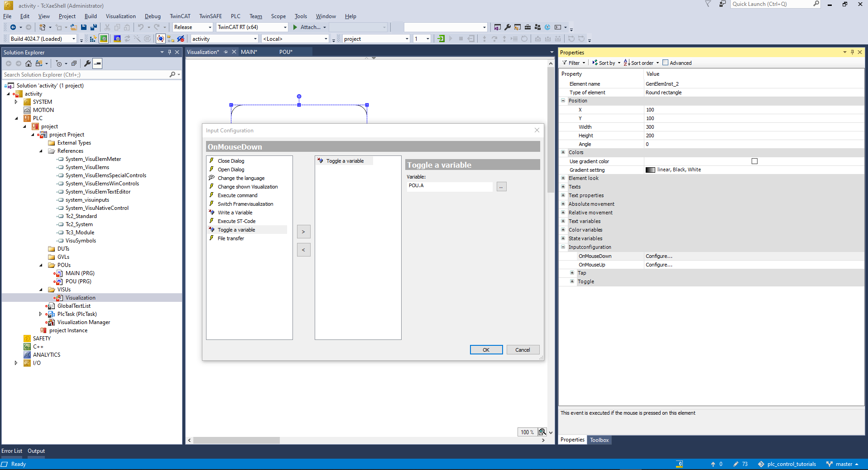
Task: Open the TwinCAT menu
Action: click(180, 16)
